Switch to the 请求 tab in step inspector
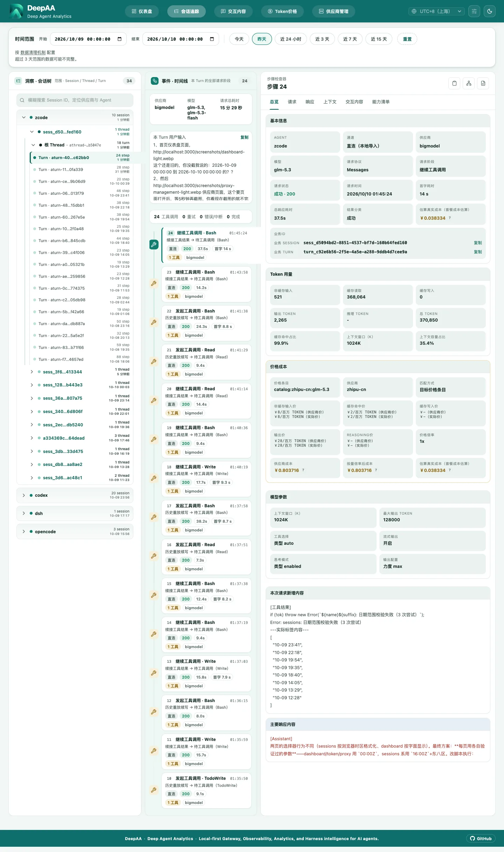This screenshot has height=852, width=504. click(292, 102)
